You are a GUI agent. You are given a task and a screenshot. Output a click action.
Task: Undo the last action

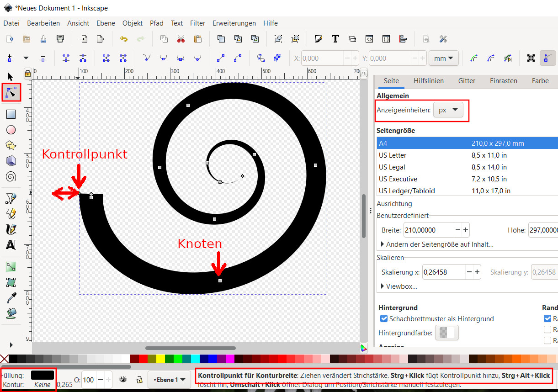pos(124,39)
